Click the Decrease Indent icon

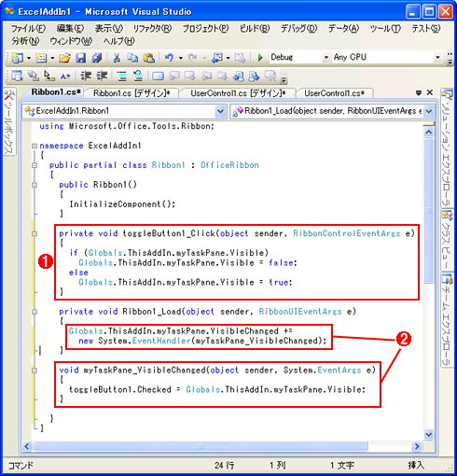(x=86, y=76)
